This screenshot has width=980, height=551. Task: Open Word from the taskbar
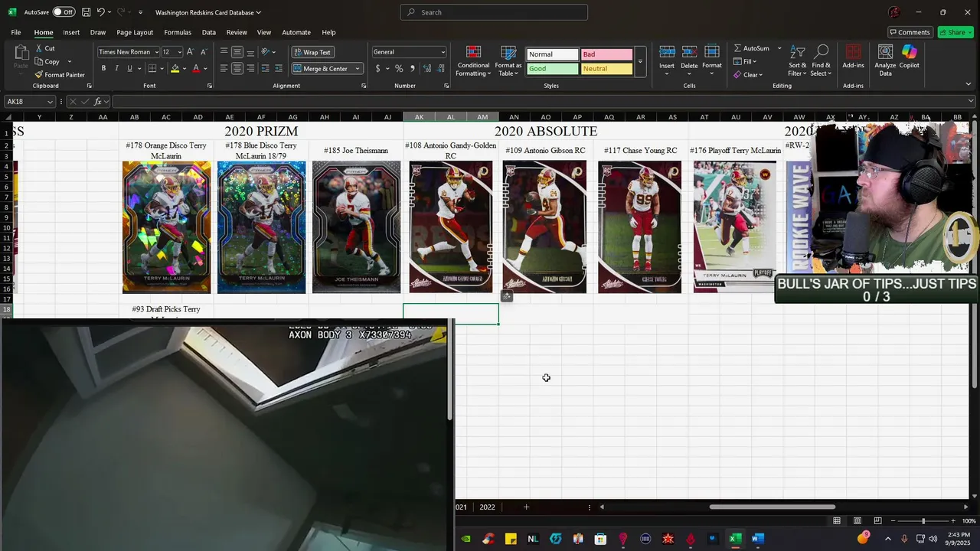click(757, 539)
